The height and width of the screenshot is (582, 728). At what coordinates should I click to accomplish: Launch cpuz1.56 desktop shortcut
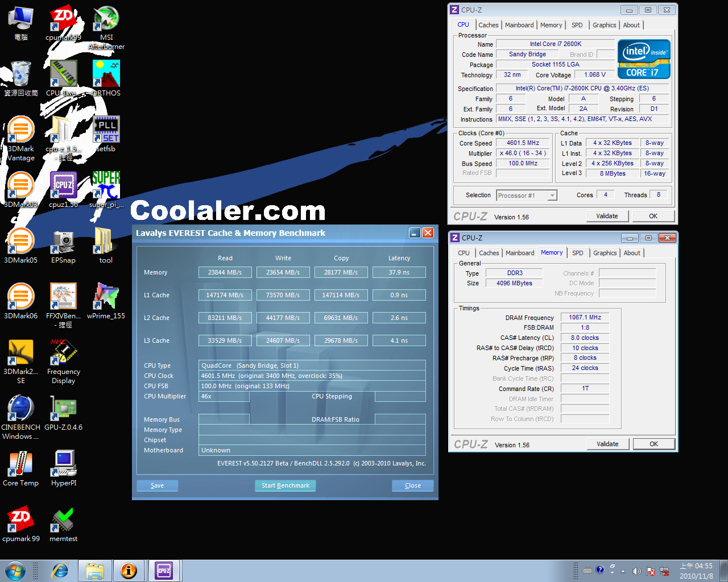click(x=63, y=190)
